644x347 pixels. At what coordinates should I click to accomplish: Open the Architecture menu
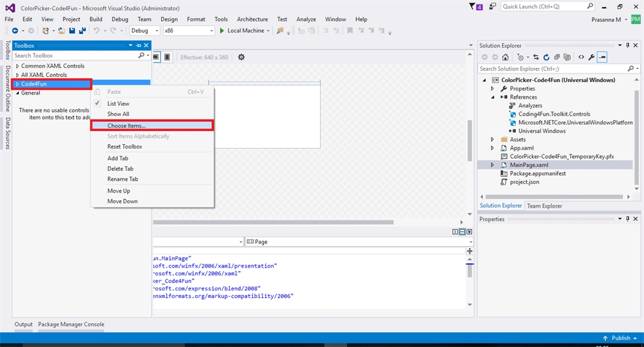coord(252,20)
